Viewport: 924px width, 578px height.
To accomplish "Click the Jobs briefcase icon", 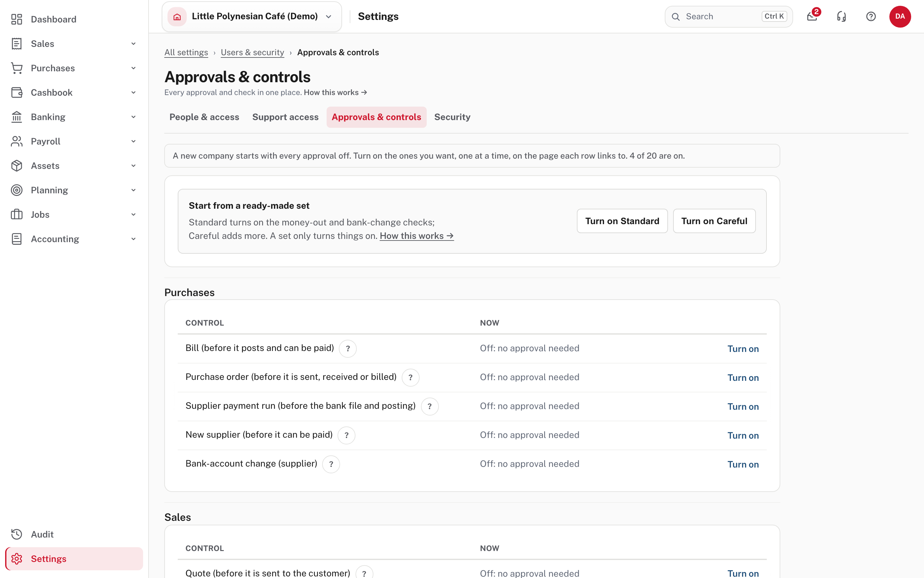I will coord(16,215).
